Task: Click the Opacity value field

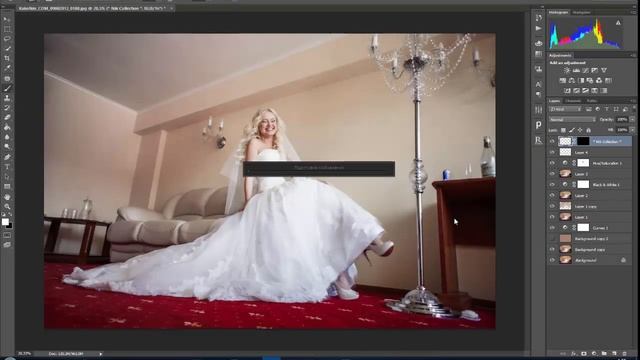Action: click(622, 120)
